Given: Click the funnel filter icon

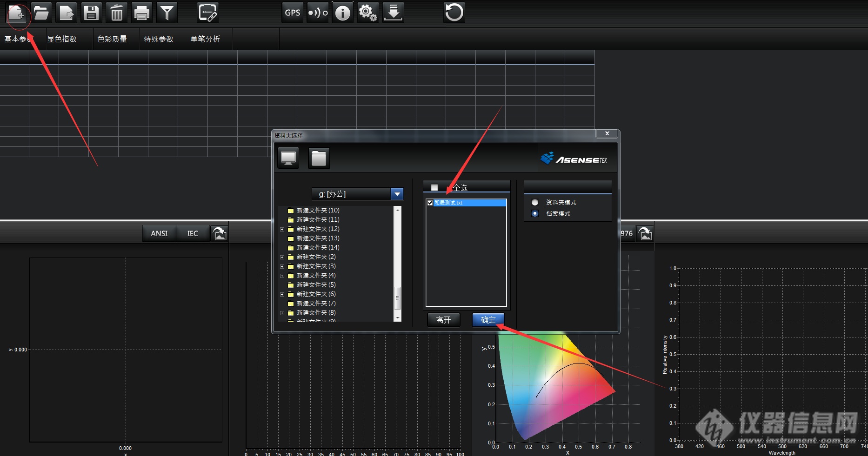Looking at the screenshot, I should pos(167,13).
